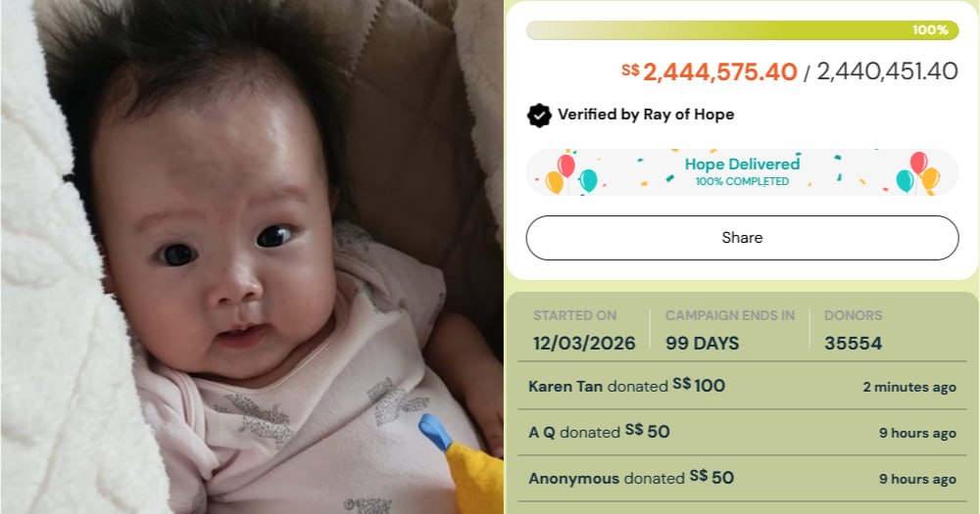980x514 pixels.
Task: Click the right balloons icon in Hope Delivered banner
Action: click(917, 173)
